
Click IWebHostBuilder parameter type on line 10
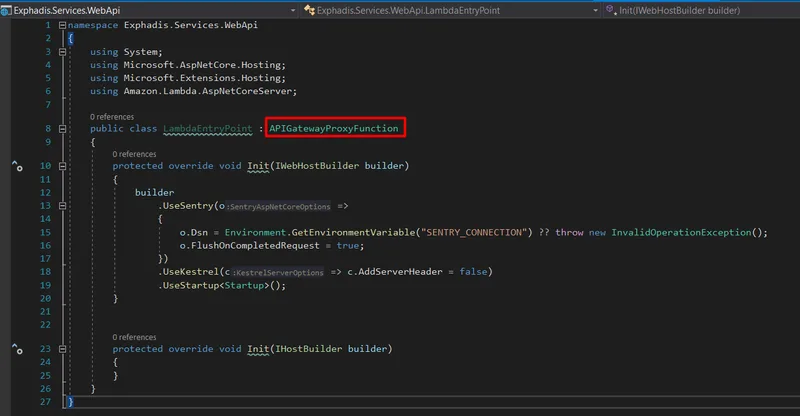(x=317, y=166)
